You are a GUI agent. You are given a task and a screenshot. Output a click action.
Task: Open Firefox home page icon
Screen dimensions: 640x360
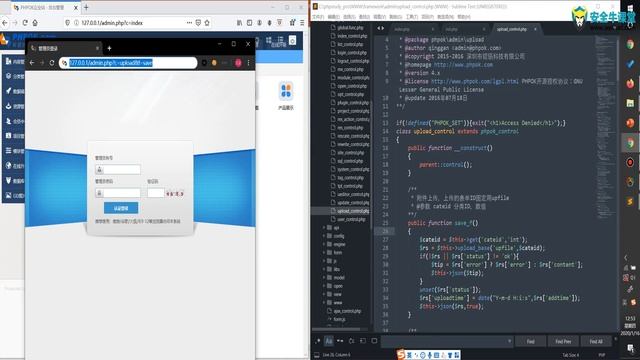pos(35,23)
